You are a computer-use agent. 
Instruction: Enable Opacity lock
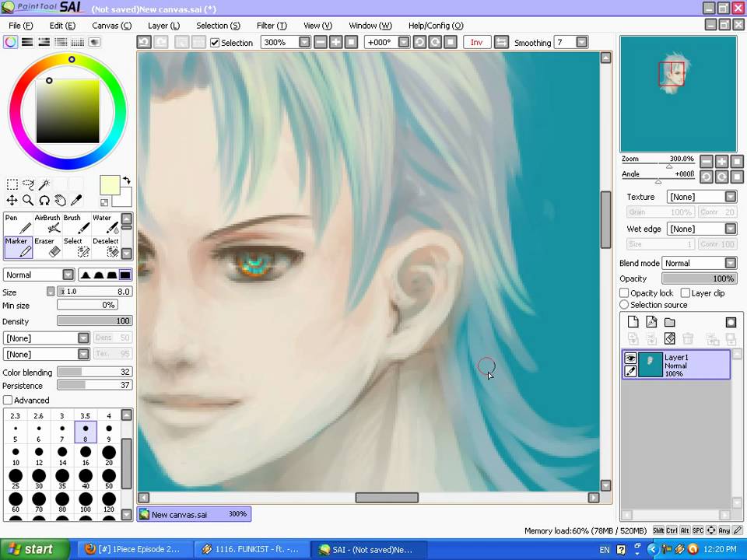click(x=624, y=293)
